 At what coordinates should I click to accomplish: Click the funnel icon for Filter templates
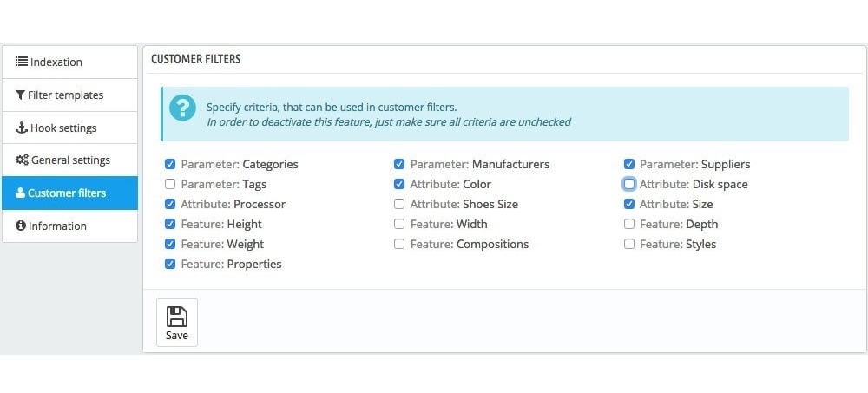(20, 95)
